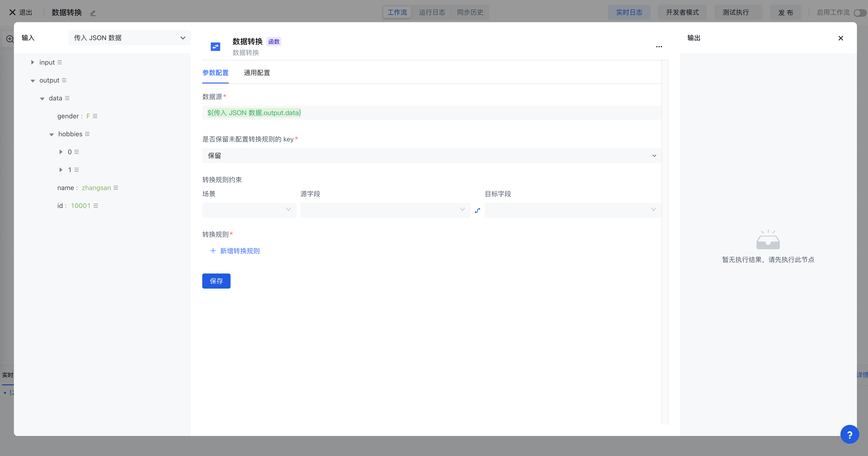The image size is (868, 456).
Task: Click the field mapping icon between source and target
Action: (477, 210)
